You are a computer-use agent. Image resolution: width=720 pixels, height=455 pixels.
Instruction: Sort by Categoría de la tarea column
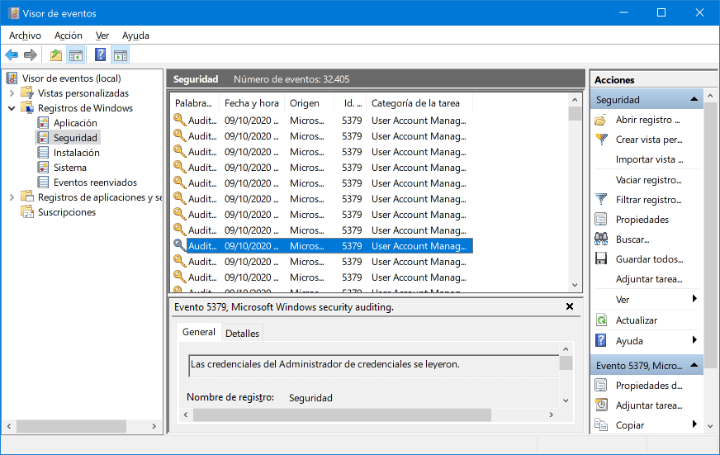(419, 103)
